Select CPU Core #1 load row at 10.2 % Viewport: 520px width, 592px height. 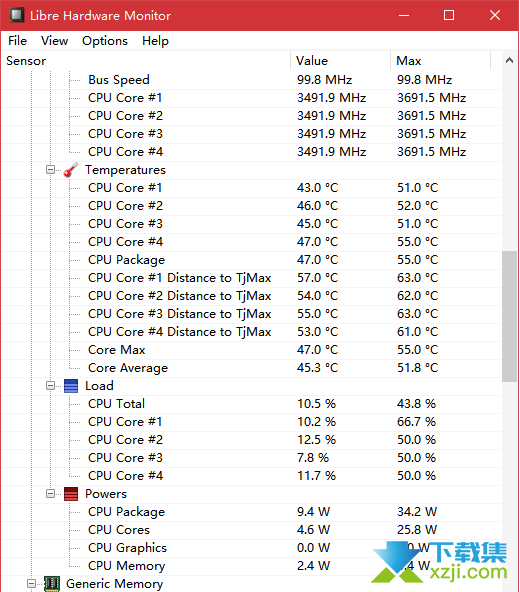[252, 422]
